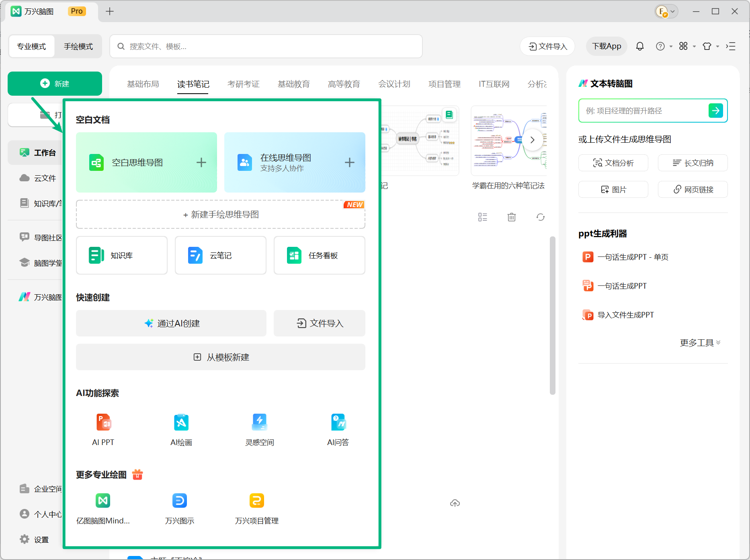This screenshot has height=560, width=750.
Task: Switch to 专业模式 mode
Action: (x=31, y=46)
